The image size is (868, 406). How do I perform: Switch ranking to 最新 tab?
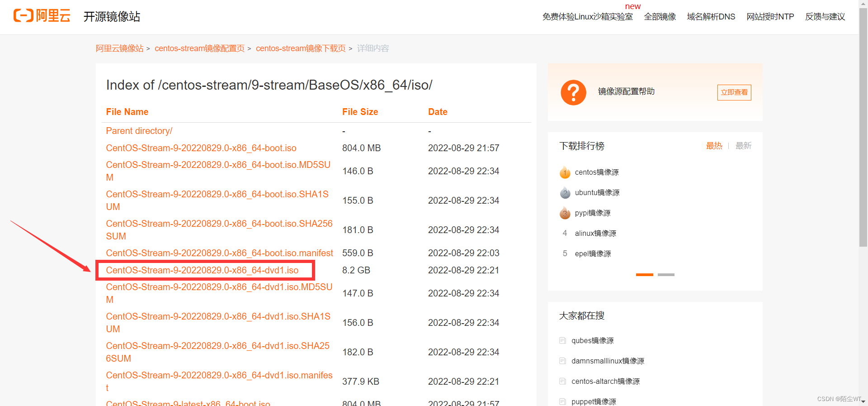click(743, 146)
